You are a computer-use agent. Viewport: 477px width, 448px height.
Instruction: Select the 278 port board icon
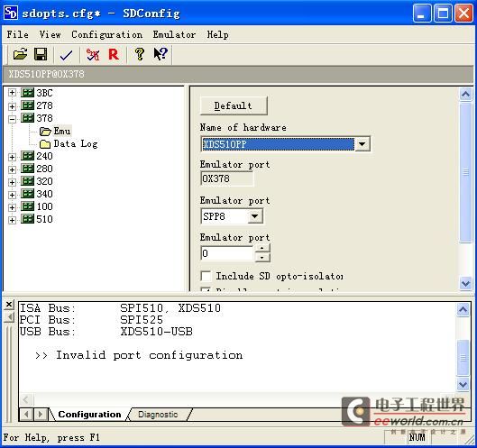(x=27, y=105)
